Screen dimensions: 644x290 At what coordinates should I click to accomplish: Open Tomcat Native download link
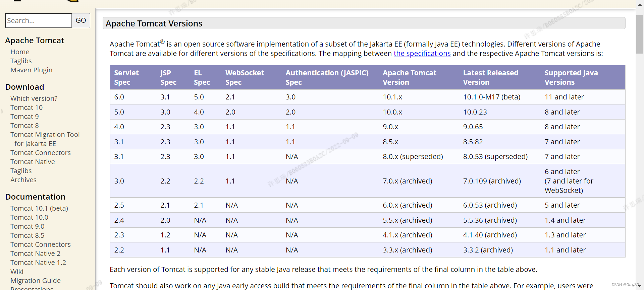click(x=33, y=162)
